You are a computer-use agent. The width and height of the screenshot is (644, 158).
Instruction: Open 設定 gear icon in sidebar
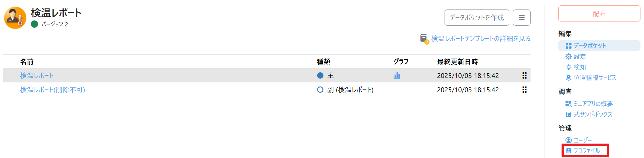point(568,57)
